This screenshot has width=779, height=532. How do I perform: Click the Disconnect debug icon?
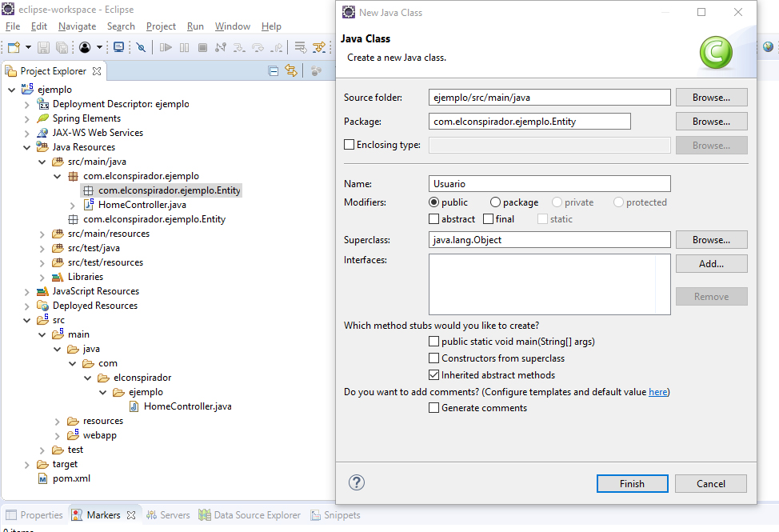pos(221,47)
